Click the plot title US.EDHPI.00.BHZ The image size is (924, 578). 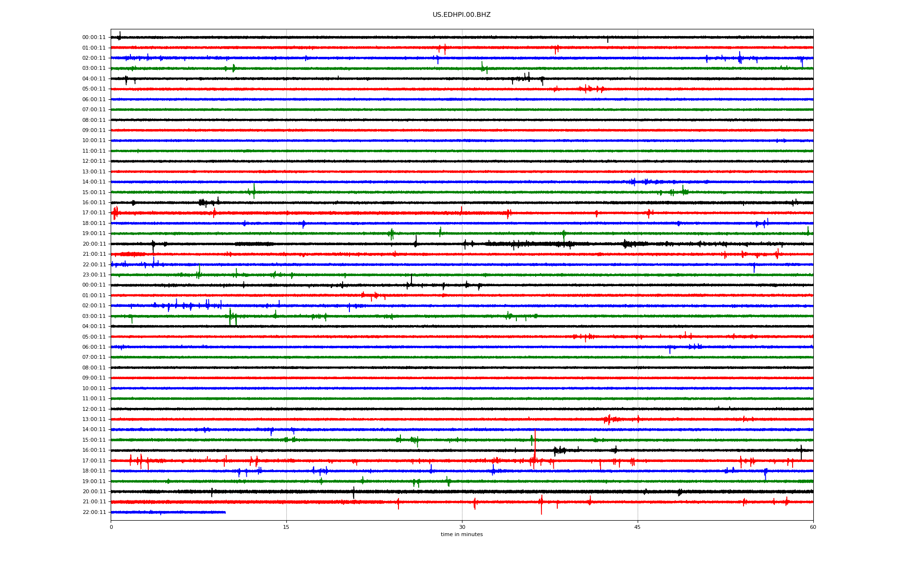(x=462, y=15)
